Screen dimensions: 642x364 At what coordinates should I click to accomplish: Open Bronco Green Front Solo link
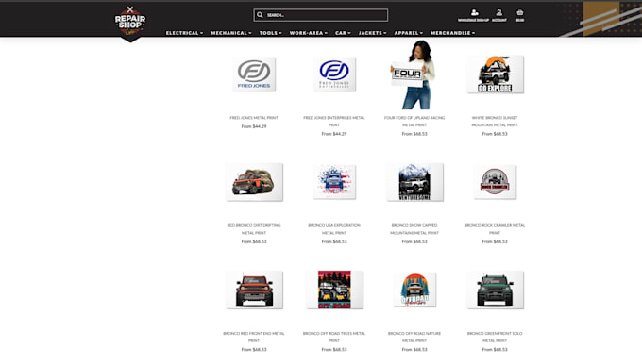(495, 337)
